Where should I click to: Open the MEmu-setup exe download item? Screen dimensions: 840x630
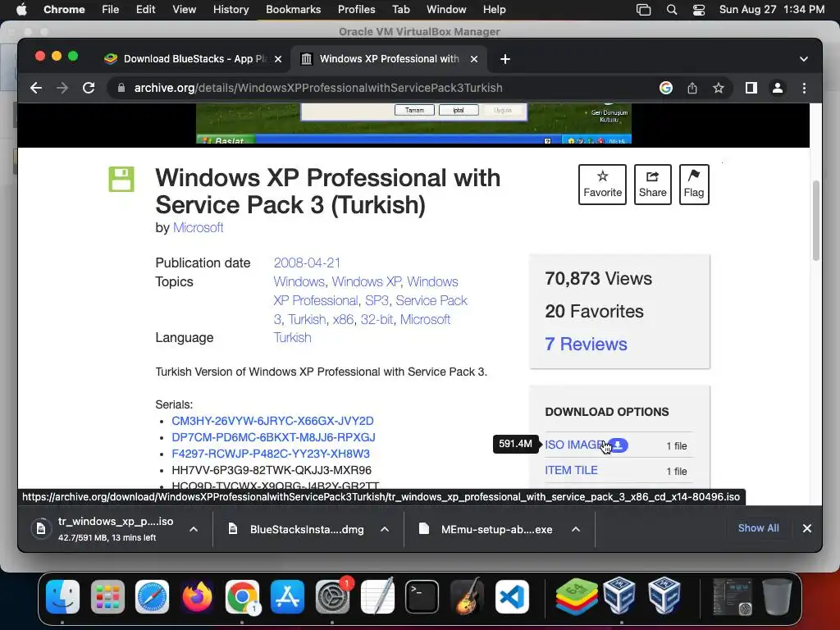pyautogui.click(x=487, y=529)
